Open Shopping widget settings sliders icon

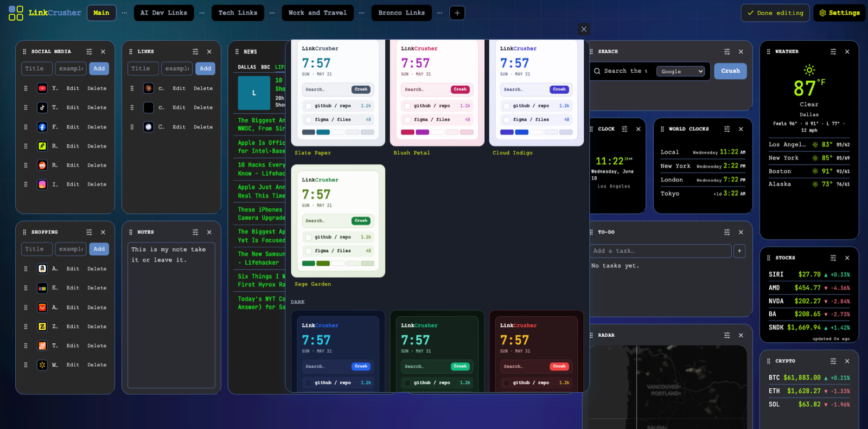point(89,232)
